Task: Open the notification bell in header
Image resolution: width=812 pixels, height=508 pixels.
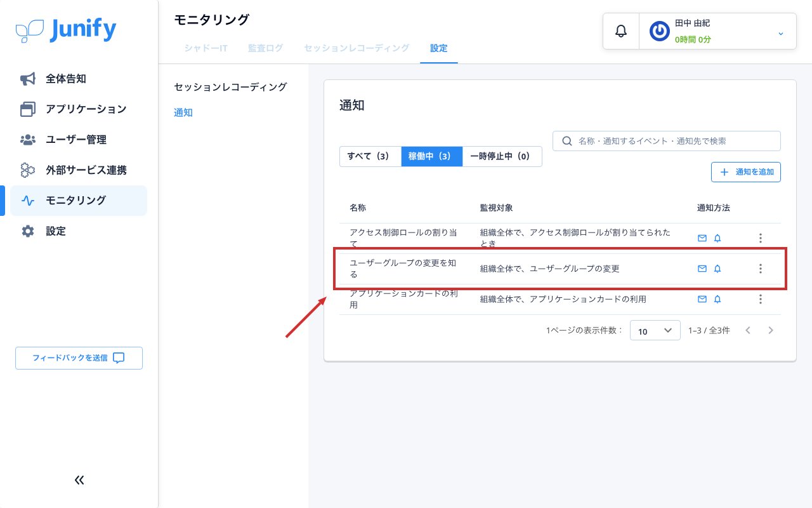Action: click(x=621, y=30)
